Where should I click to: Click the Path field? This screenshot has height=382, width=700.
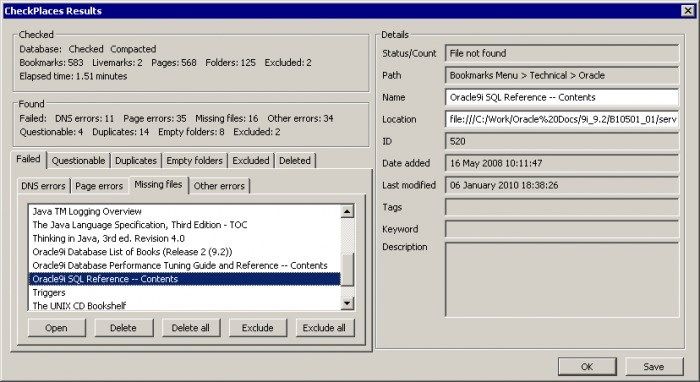point(562,75)
